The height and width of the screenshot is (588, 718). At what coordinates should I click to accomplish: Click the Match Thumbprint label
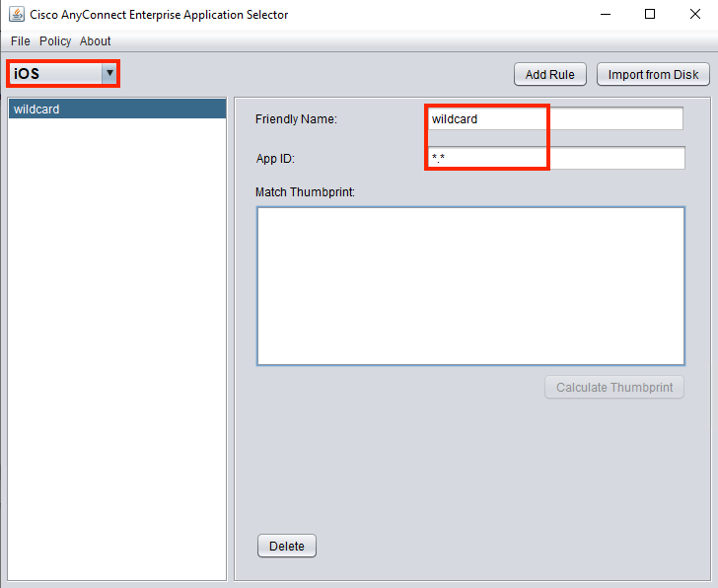tap(305, 191)
